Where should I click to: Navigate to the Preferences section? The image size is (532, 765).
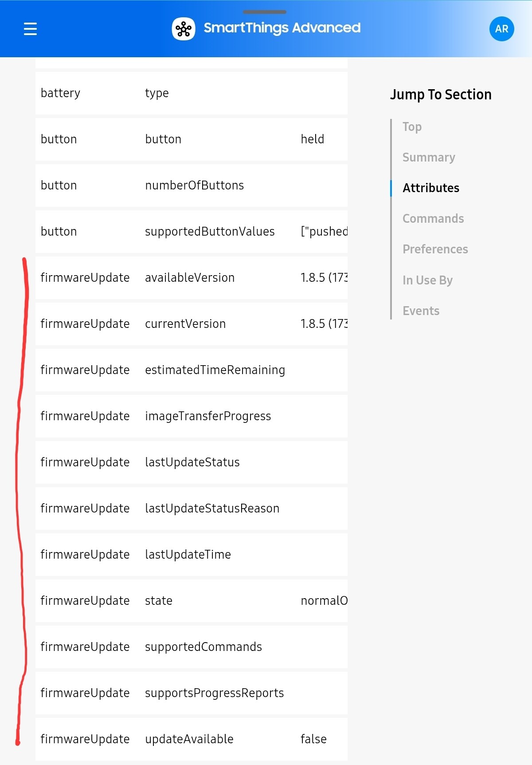435,249
